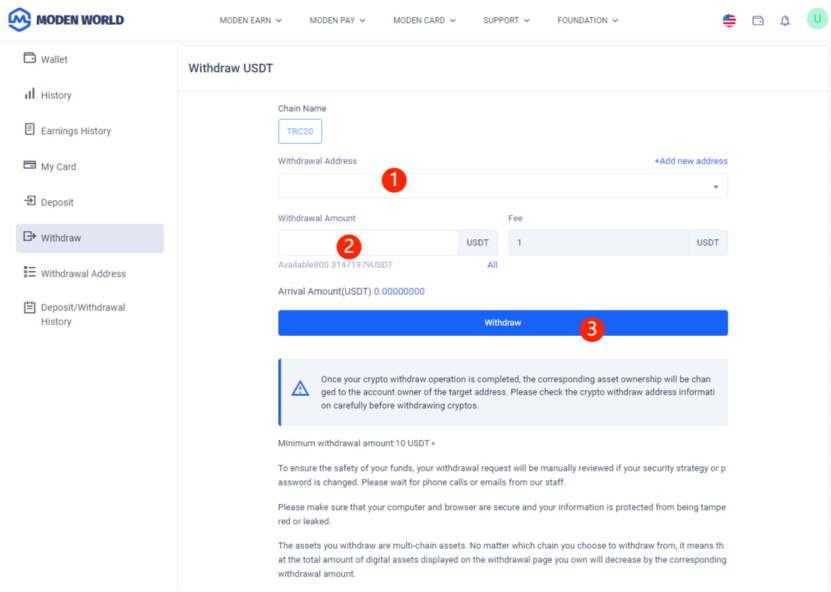831x592 pixels.
Task: Open the language flag selector
Action: 729,21
